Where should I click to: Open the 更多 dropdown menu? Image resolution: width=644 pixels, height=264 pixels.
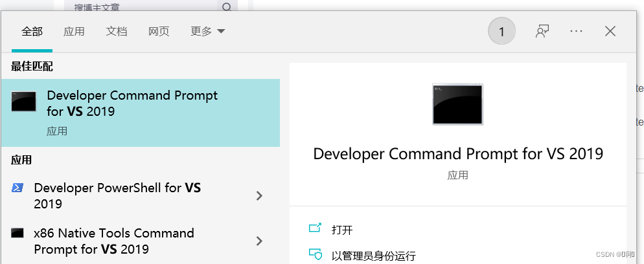coord(208,31)
